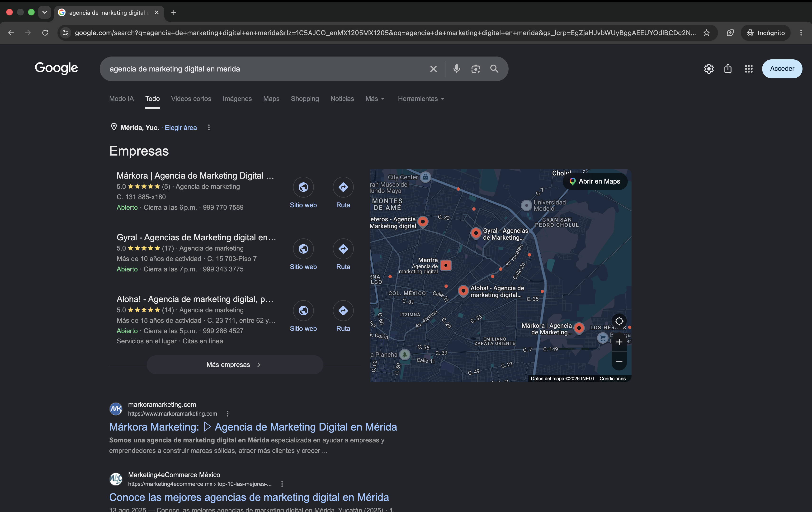This screenshot has width=812, height=512.
Task: Click Marketing4eCommerce México favicon
Action: coord(116,479)
